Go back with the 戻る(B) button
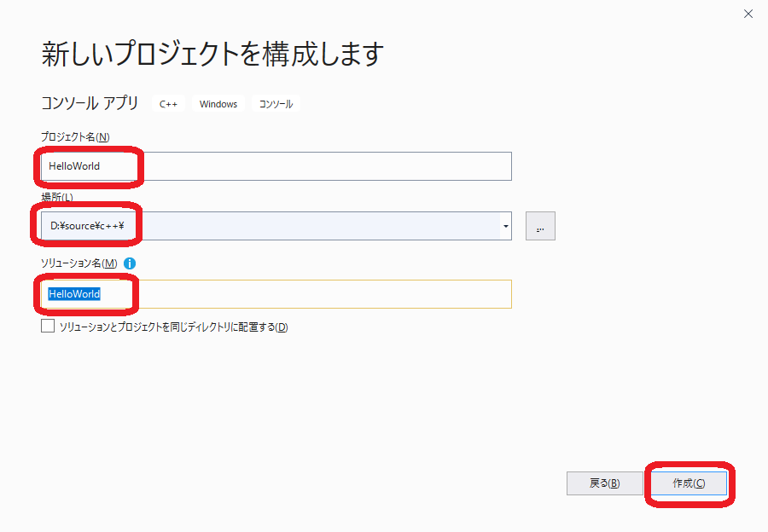Screen dimensions: 768x532 tap(604, 483)
